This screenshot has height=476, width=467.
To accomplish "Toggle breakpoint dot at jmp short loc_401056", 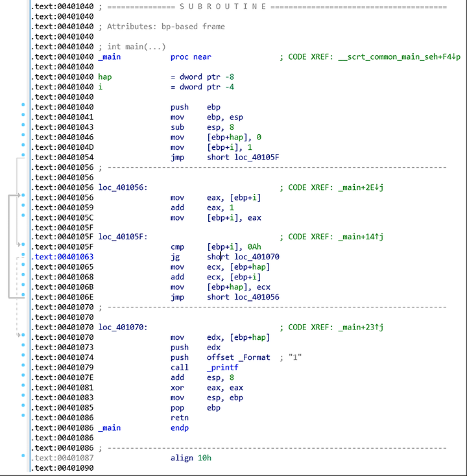I will pos(23,294).
